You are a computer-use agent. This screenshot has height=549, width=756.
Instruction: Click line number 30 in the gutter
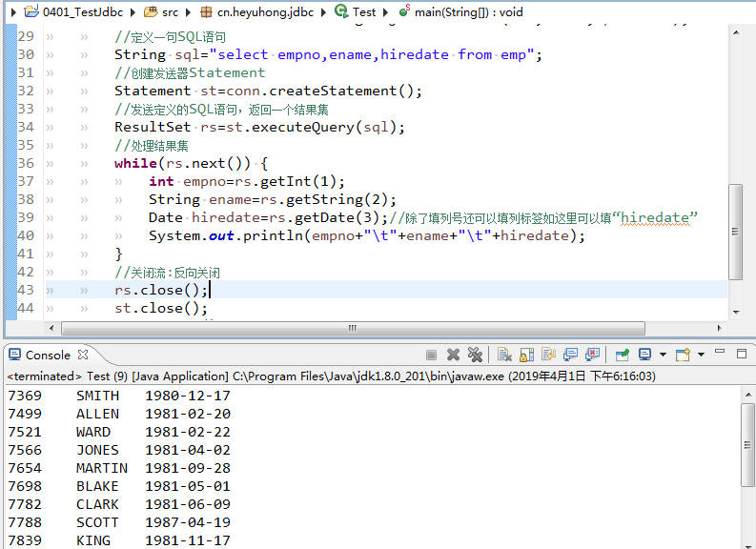coord(26,54)
